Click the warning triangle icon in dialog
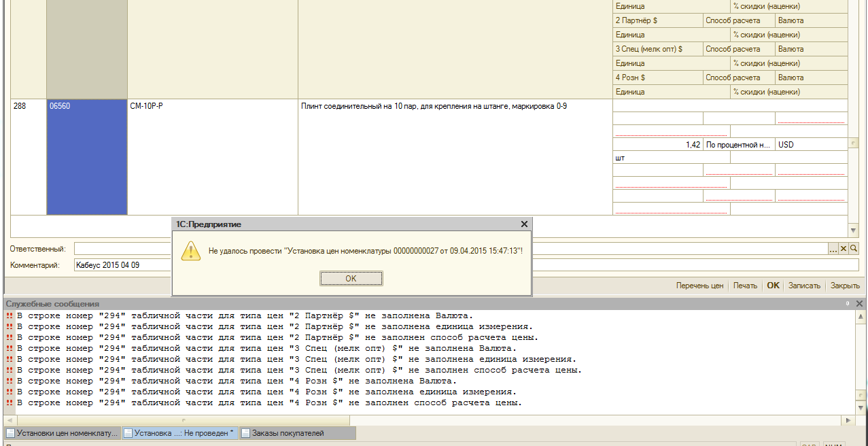This screenshot has width=868, height=446. (190, 252)
